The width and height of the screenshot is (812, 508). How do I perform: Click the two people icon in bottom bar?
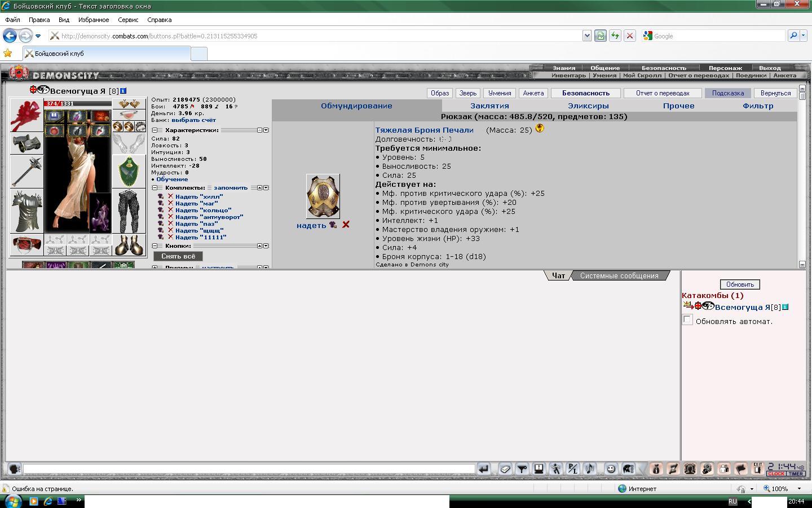[x=723, y=469]
